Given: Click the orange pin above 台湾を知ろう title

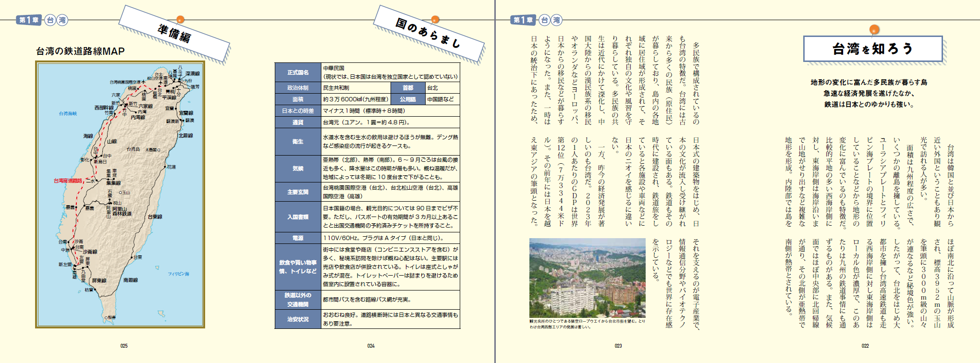Looking at the screenshot, I should tap(874, 30).
